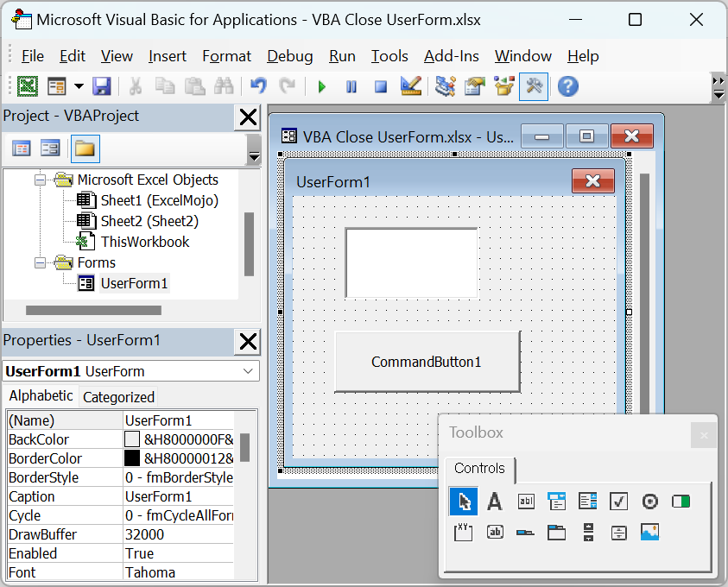This screenshot has height=587, width=728.
Task: Open the Insert UserForm dropdown arrow
Action: click(79, 86)
